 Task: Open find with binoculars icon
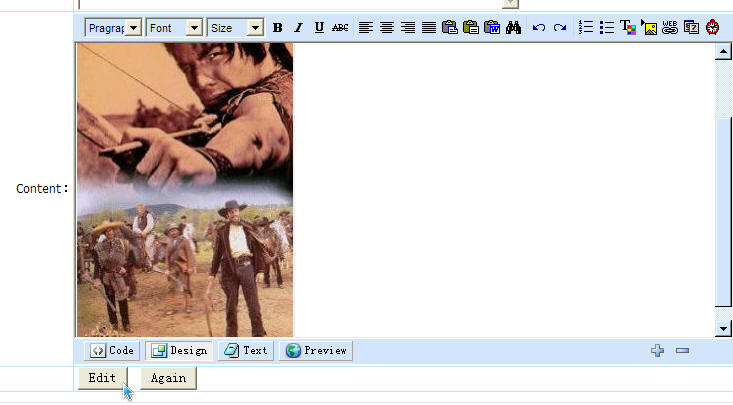pyautogui.click(x=513, y=28)
